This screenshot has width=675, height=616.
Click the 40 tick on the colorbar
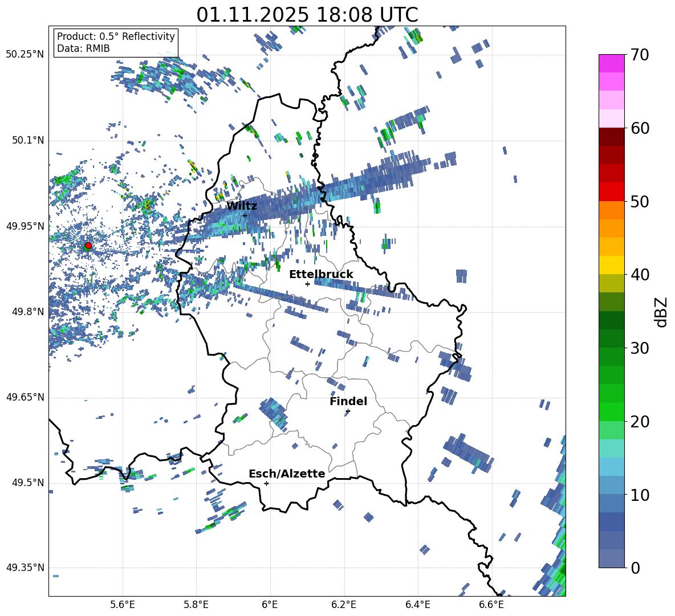[639, 275]
